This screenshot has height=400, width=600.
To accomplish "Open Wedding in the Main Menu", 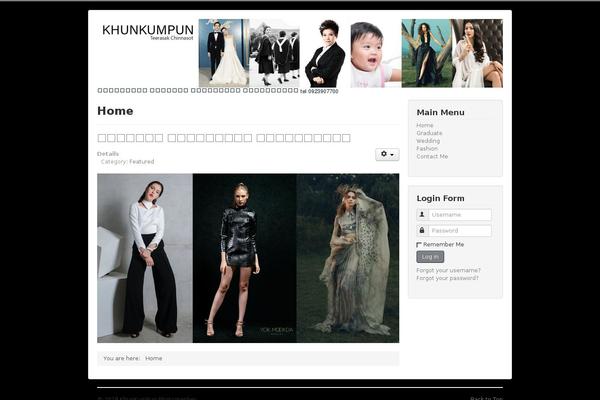I will (x=428, y=141).
